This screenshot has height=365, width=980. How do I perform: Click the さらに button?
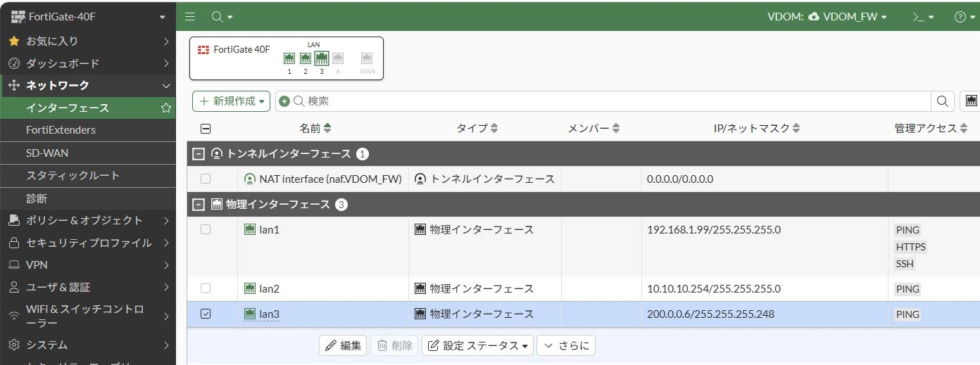pos(566,345)
